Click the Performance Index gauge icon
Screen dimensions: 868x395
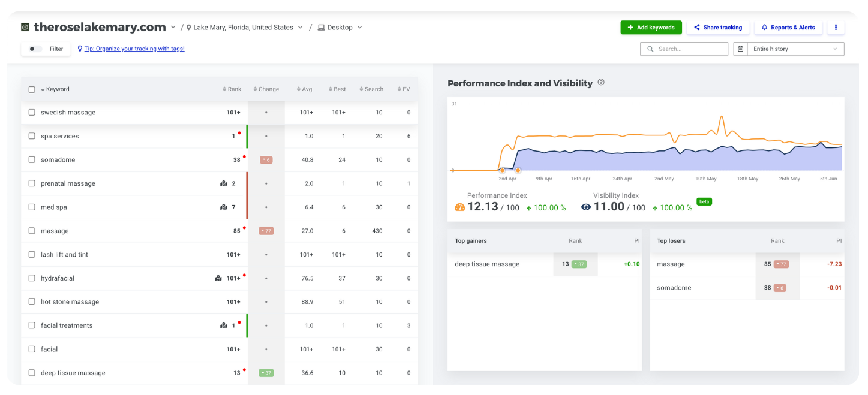pos(460,207)
